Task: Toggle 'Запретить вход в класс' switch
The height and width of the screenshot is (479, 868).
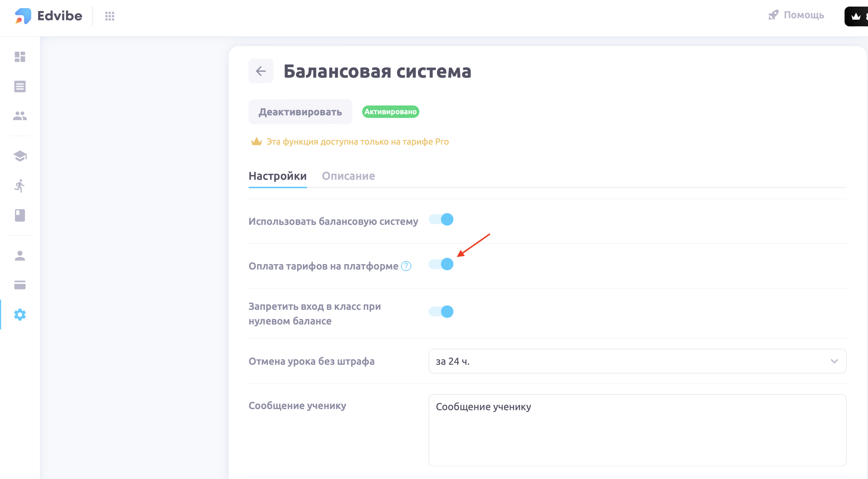Action: click(441, 312)
